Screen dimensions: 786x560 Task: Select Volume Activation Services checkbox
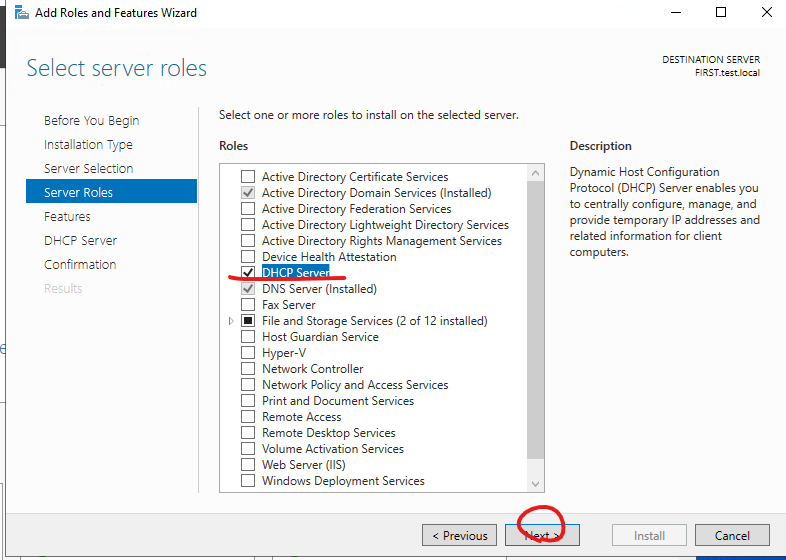[x=248, y=449]
